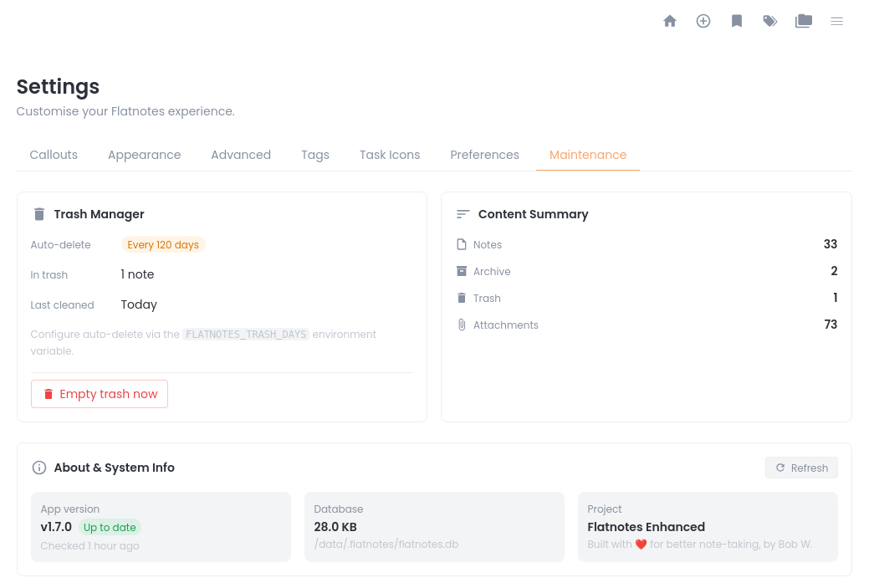Image resolution: width=869 pixels, height=588 pixels.
Task: Open the hamburger menu icon
Action: 837,21
